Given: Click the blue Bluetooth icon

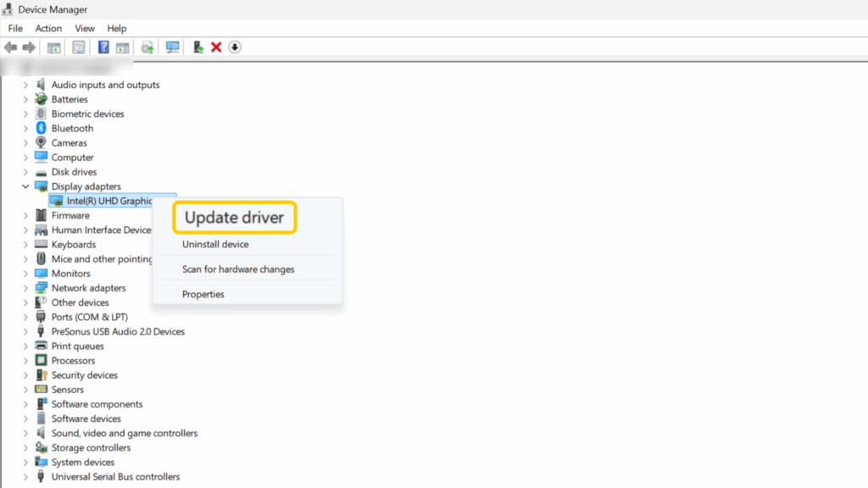Looking at the screenshot, I should tap(41, 128).
